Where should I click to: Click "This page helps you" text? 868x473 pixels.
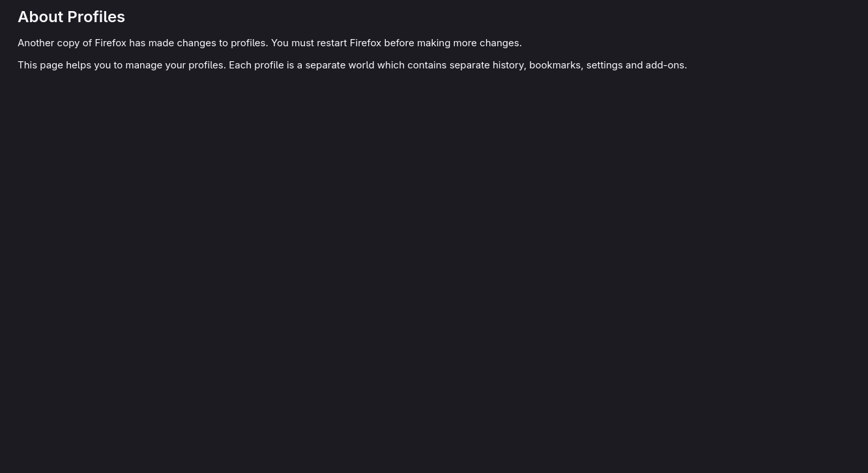[x=64, y=65]
